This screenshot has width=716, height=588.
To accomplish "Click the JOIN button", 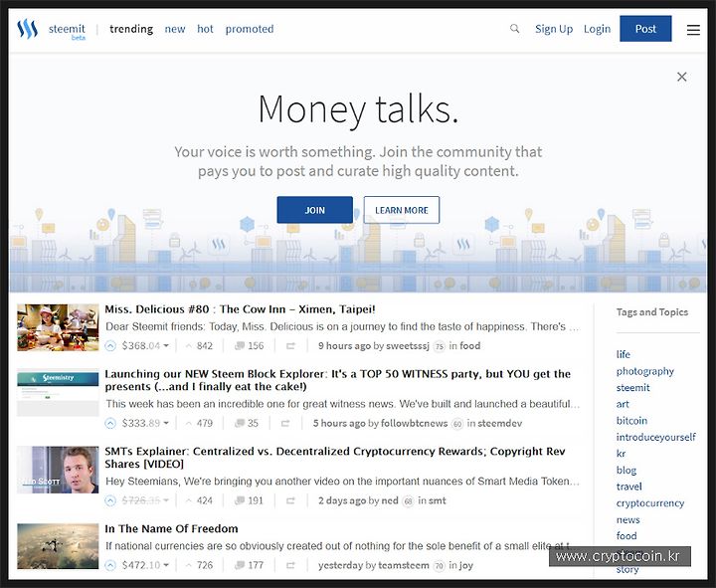I will tap(314, 210).
